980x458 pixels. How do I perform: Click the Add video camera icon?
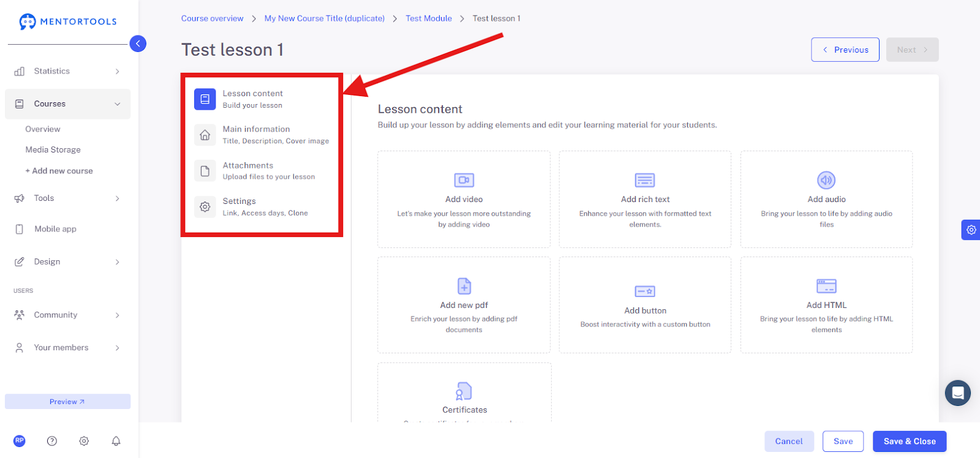pos(464,180)
